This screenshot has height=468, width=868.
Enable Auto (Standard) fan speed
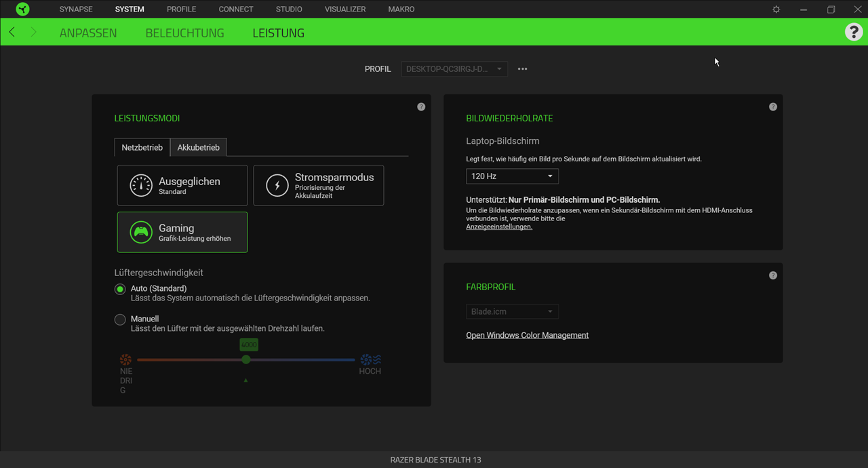pos(120,289)
